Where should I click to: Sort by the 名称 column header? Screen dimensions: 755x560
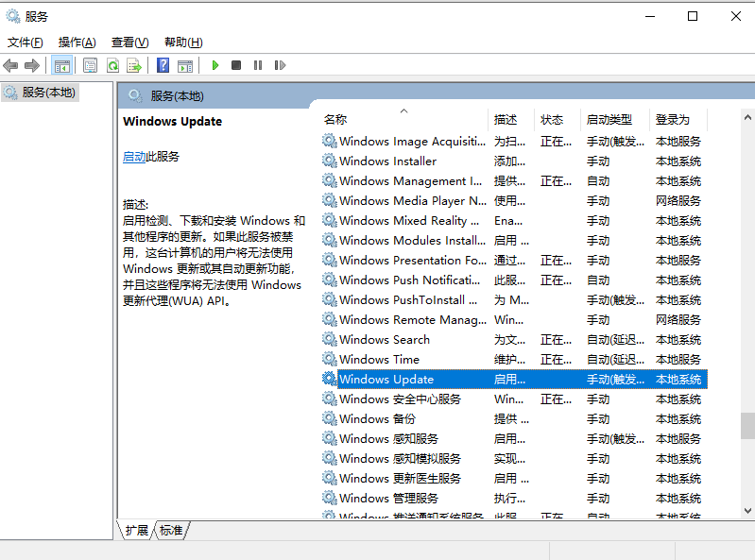click(x=404, y=119)
